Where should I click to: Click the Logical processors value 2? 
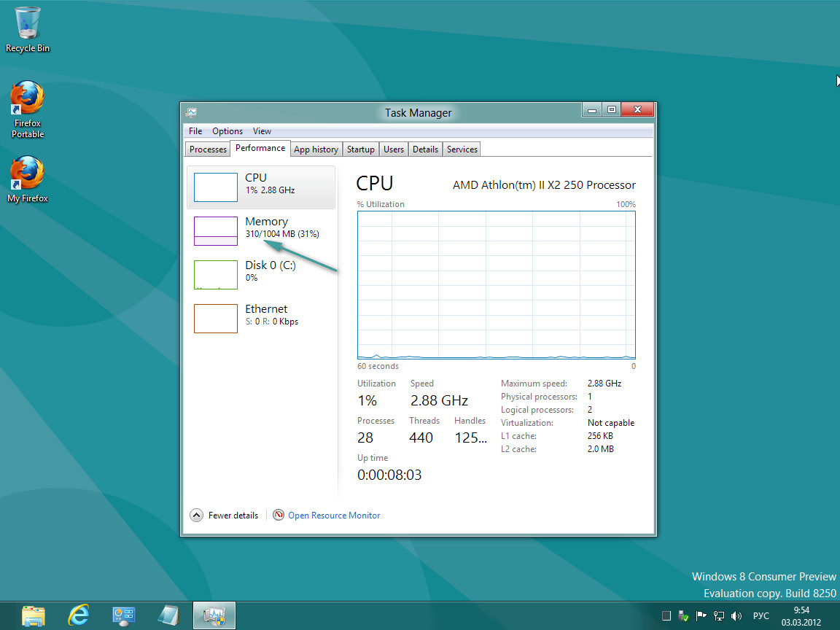[x=590, y=410]
